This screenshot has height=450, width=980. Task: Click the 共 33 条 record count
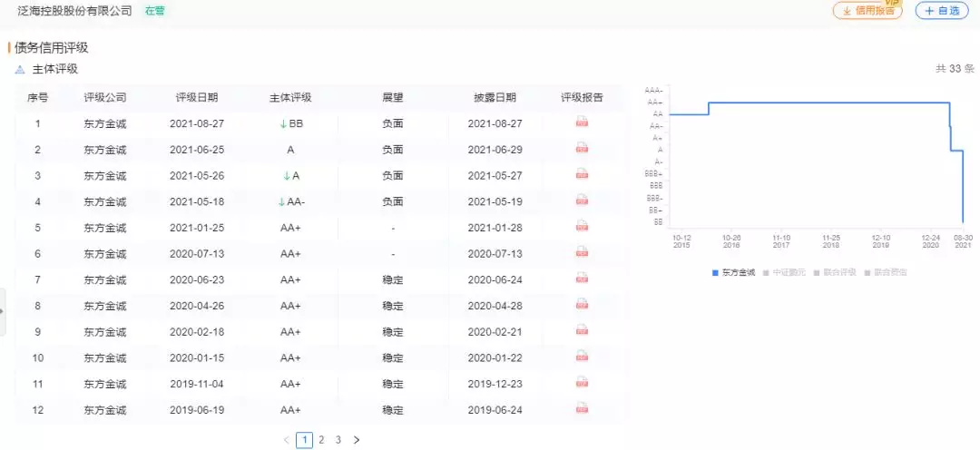(955, 69)
